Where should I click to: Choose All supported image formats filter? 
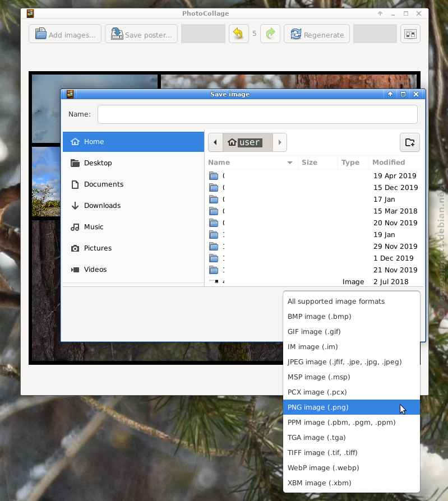click(x=352, y=301)
